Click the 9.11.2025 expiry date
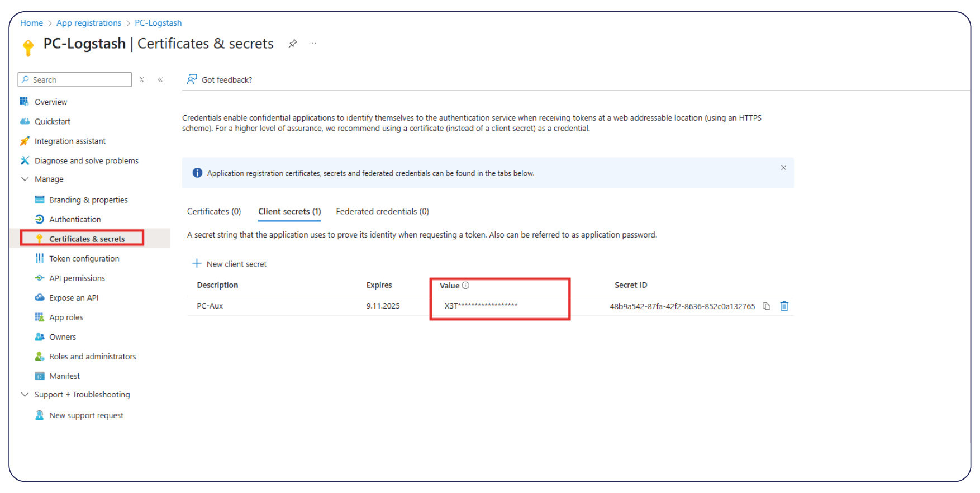Image resolution: width=980 pixels, height=493 pixels. pos(383,306)
